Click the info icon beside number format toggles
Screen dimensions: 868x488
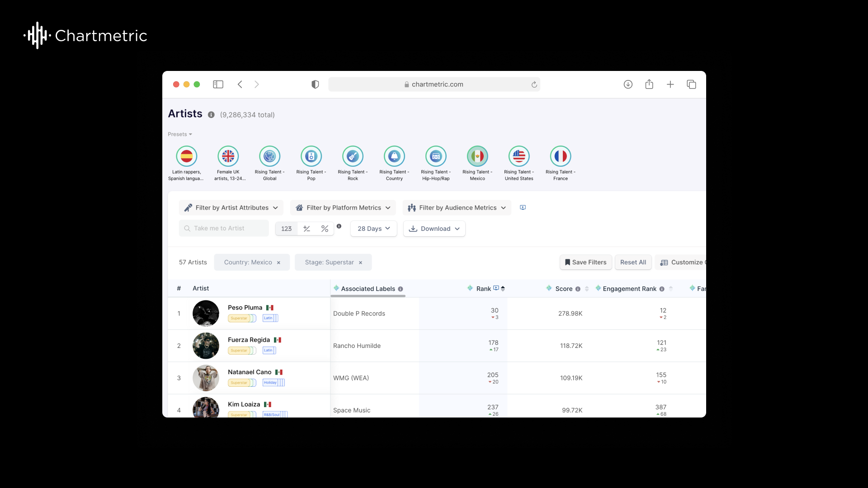[339, 226]
